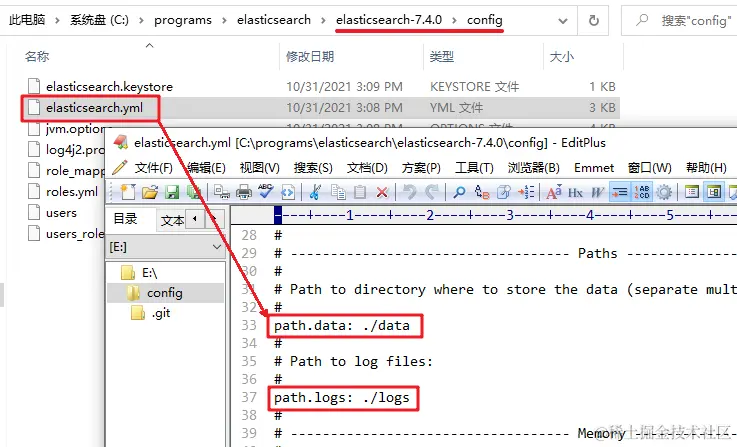Open the Emmet menu
Screen dimensions: 737x447
pos(594,168)
